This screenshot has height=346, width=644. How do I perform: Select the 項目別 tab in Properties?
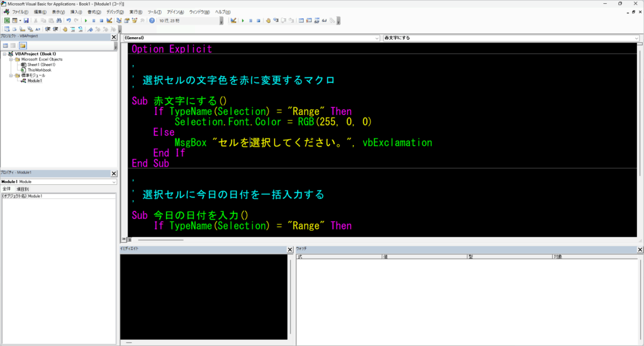click(23, 189)
